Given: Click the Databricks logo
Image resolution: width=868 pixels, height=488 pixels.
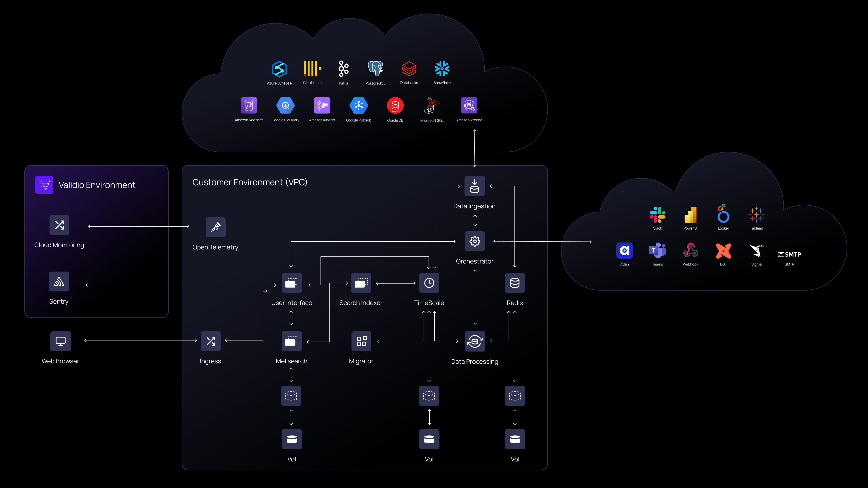Looking at the screenshot, I should (x=409, y=69).
